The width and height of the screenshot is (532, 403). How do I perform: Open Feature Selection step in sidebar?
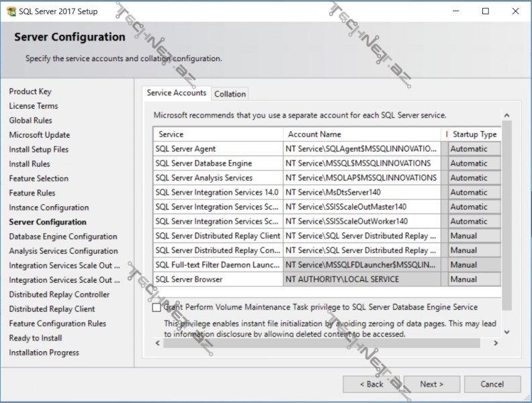(39, 179)
